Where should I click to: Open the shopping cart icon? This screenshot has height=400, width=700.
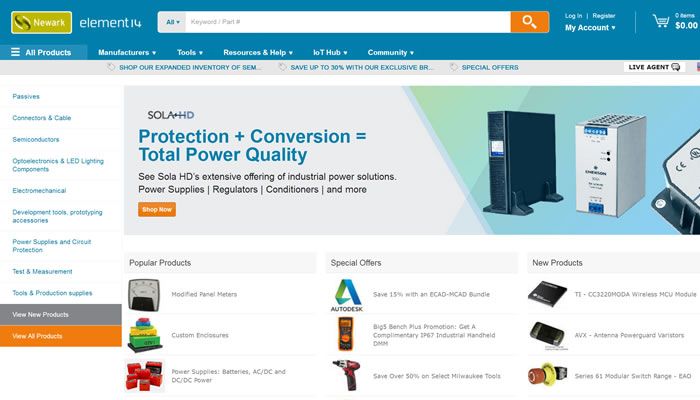tap(661, 21)
